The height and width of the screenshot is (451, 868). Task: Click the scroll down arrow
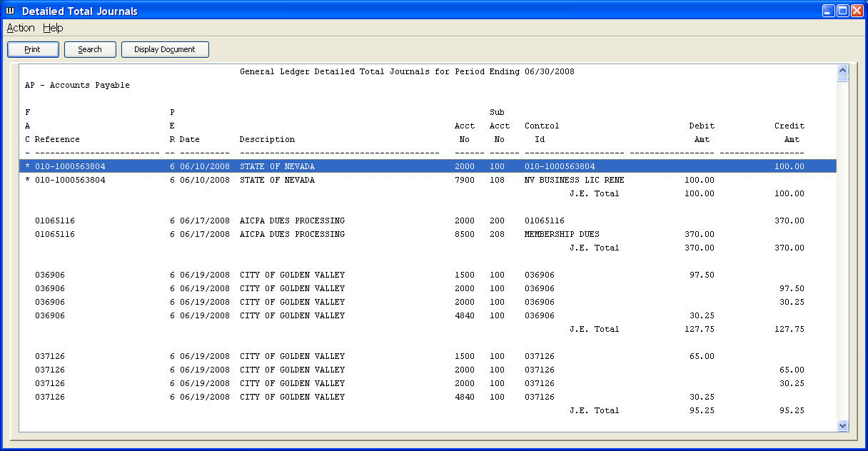(x=842, y=425)
